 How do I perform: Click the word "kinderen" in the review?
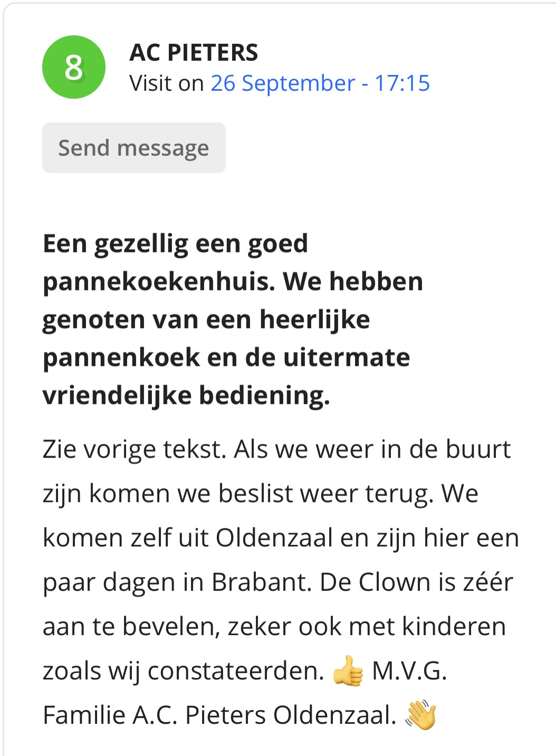pyautogui.click(x=454, y=627)
